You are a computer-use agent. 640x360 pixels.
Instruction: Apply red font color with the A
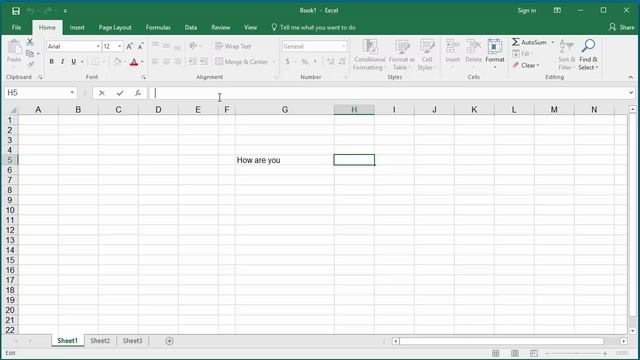tap(134, 62)
